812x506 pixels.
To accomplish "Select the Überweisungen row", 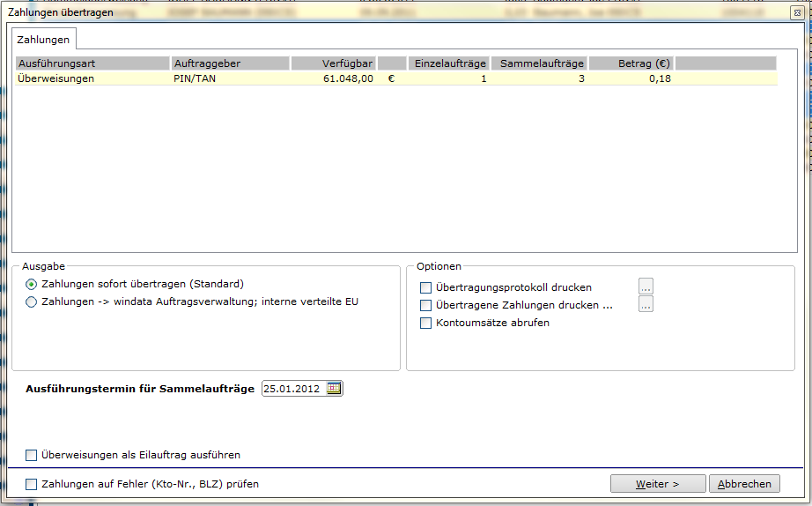I will pos(396,78).
